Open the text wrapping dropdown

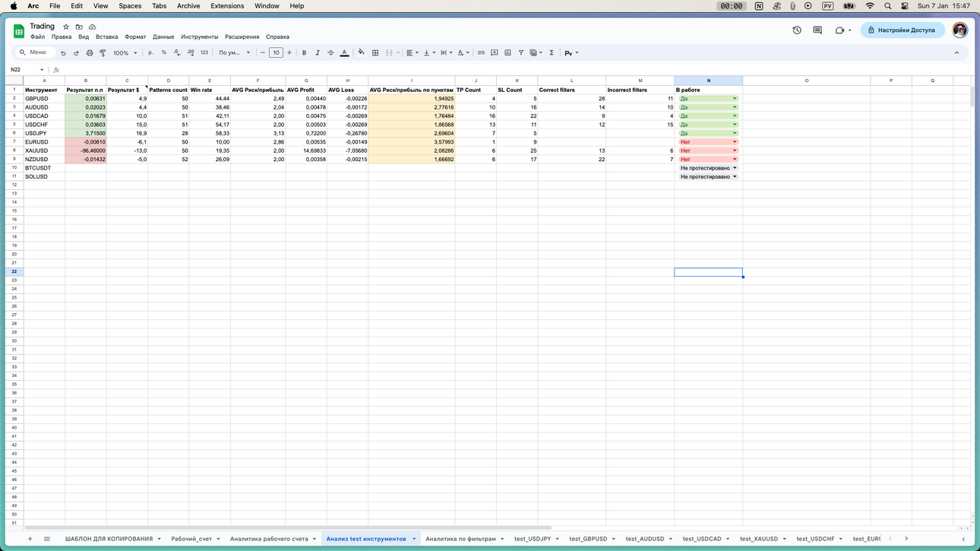[x=447, y=53]
